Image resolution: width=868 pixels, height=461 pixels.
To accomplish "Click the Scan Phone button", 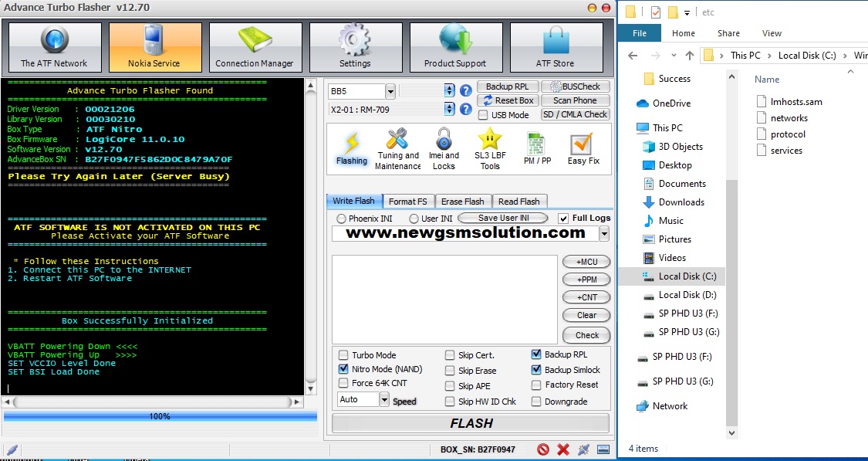I will click(x=575, y=100).
